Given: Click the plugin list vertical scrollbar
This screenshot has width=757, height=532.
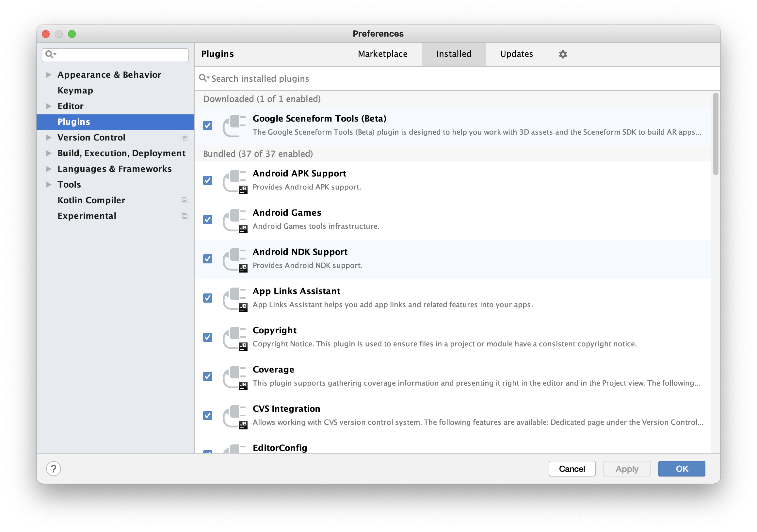Looking at the screenshot, I should (715, 134).
